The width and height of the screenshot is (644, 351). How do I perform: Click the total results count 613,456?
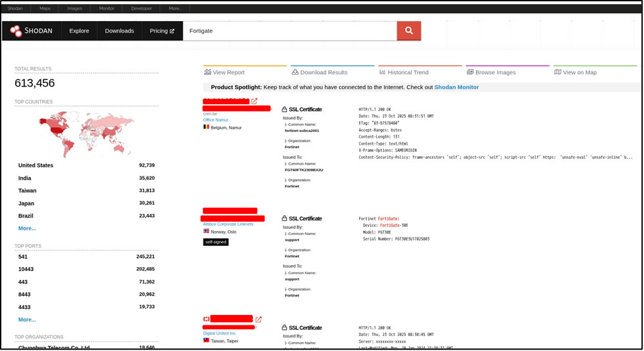(x=35, y=83)
